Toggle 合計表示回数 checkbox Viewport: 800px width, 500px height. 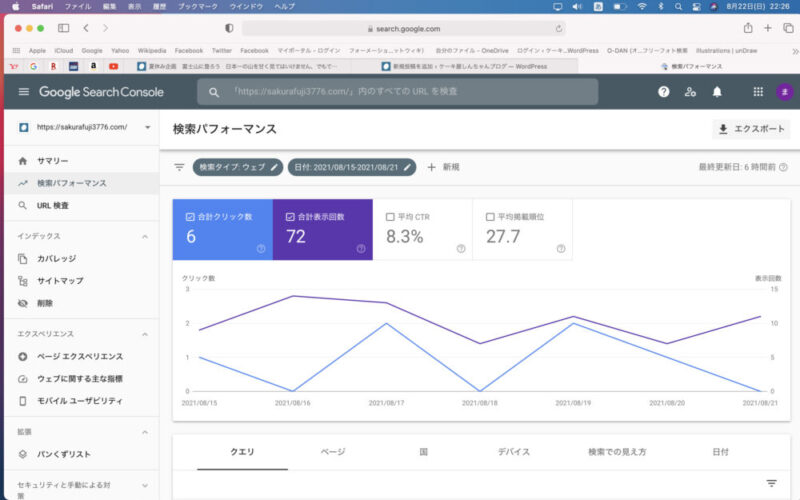coord(290,217)
